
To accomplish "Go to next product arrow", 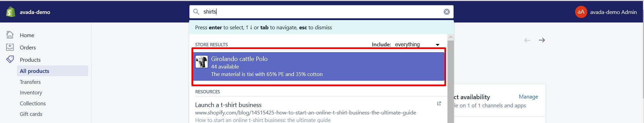I will (542, 40).
